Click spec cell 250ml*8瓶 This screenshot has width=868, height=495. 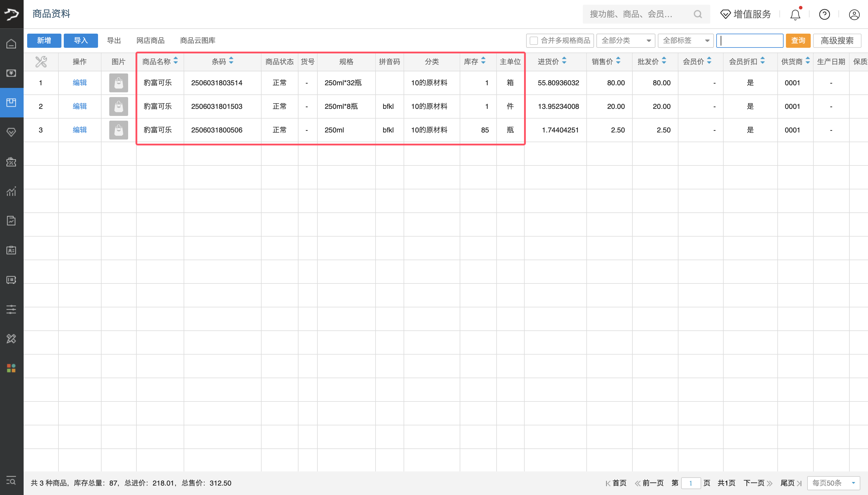341,106
